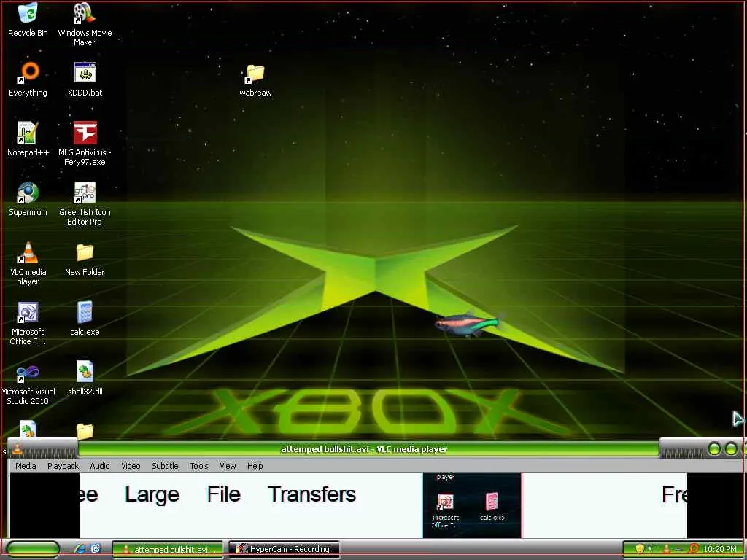Select the MLG Antivirus - Fery97.exe icon
Image resolution: width=747 pixels, height=560 pixels.
coord(85,143)
